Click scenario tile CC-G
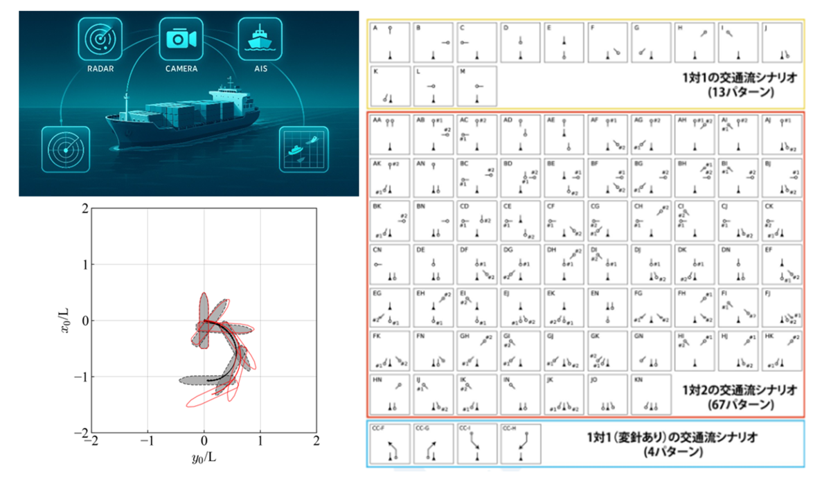Image resolution: width=831 pixels, height=504 pixels. pos(434,443)
